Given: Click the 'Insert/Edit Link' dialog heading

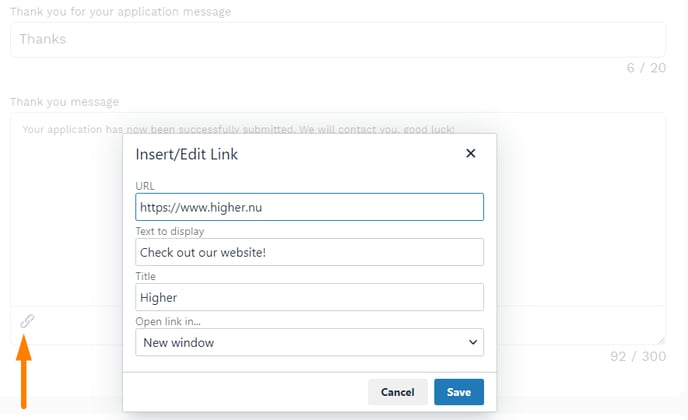Looking at the screenshot, I should click(187, 154).
